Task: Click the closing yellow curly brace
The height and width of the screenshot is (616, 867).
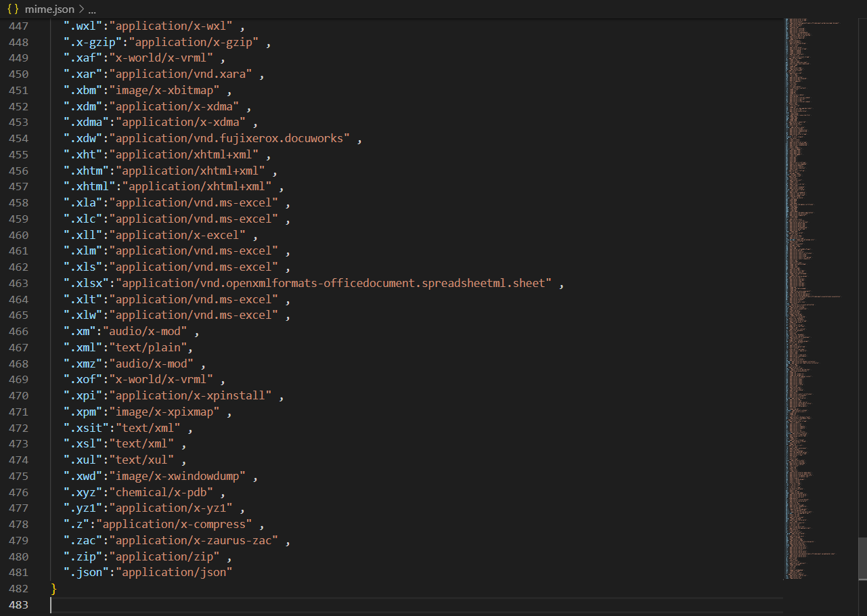Action: coord(54,588)
